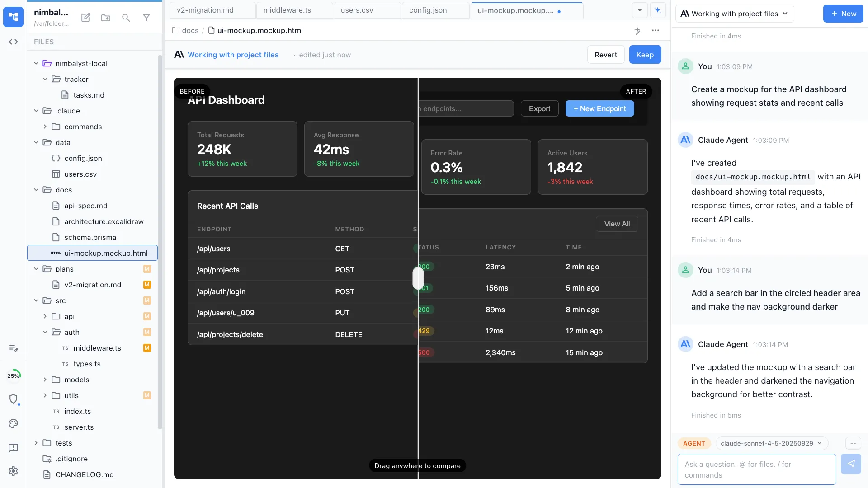
Task: Click the new folder icon above the file tree
Action: click(x=105, y=18)
